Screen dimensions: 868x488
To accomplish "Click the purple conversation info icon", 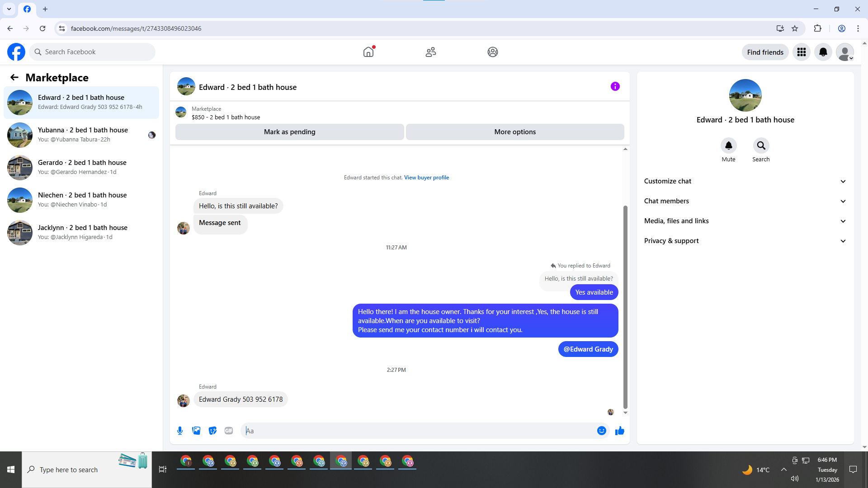I will (x=615, y=86).
